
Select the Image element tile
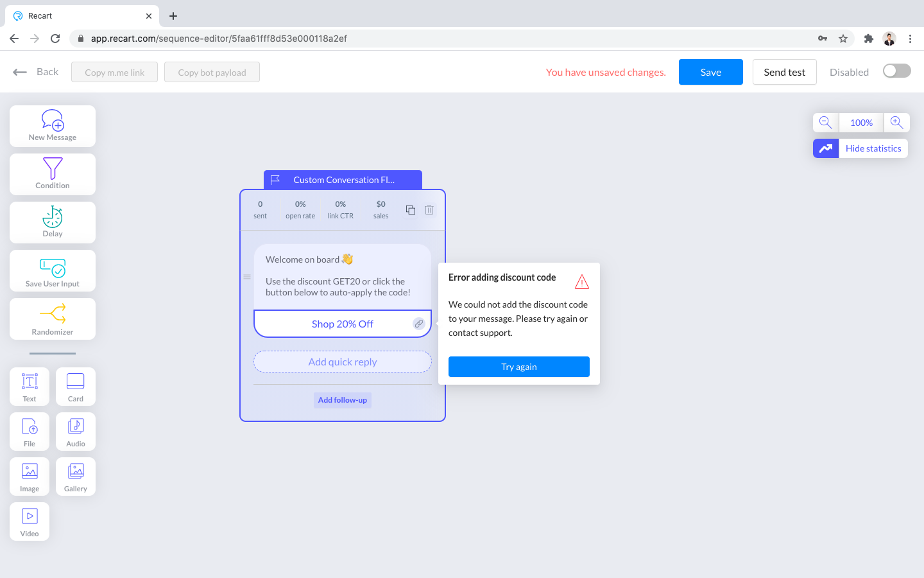[x=30, y=477]
